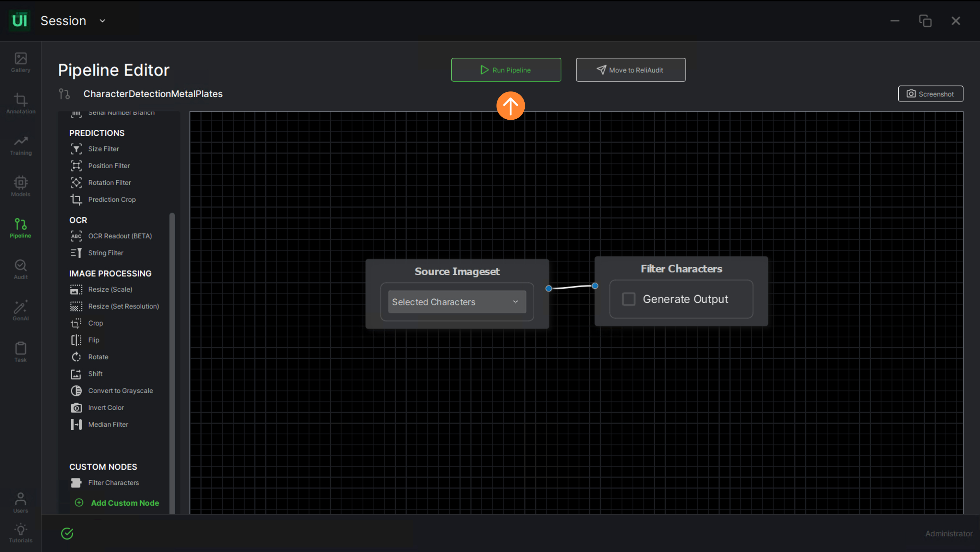Click the green status checkmark icon
This screenshot has width=980, height=552.
pyautogui.click(x=67, y=533)
